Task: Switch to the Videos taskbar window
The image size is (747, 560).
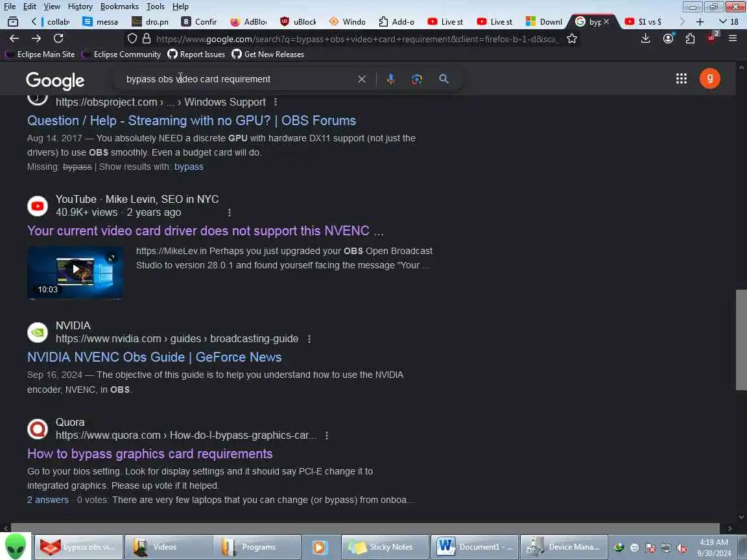Action: (168, 546)
